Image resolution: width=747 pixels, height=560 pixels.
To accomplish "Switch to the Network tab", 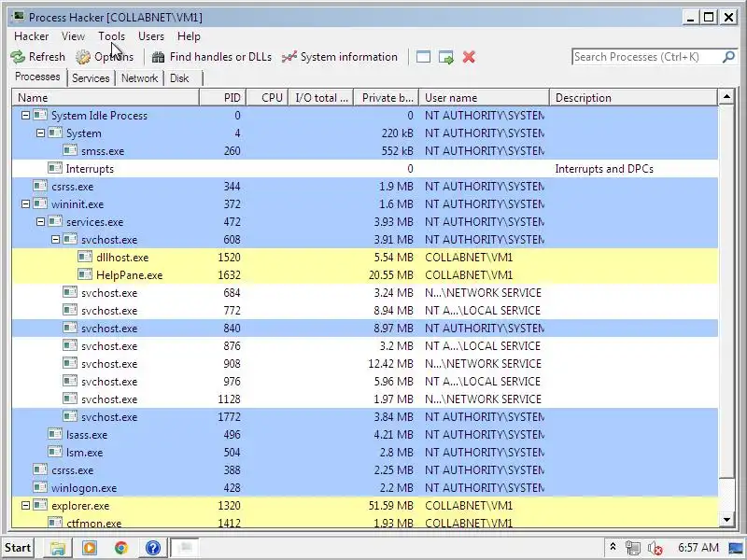I will pyautogui.click(x=139, y=78).
